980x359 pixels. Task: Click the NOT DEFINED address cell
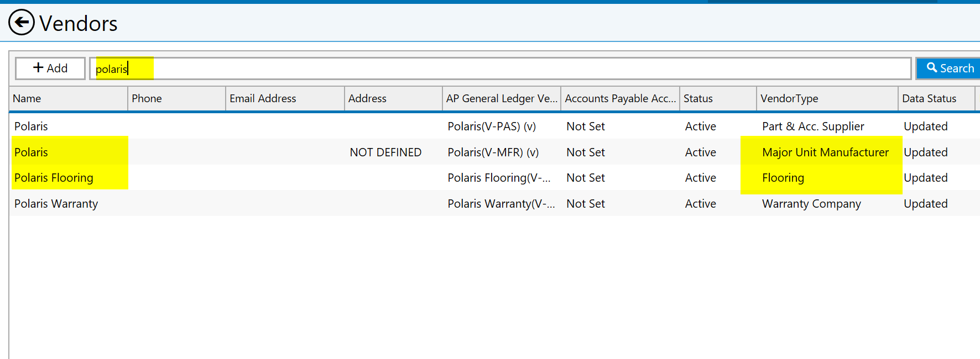tap(385, 152)
